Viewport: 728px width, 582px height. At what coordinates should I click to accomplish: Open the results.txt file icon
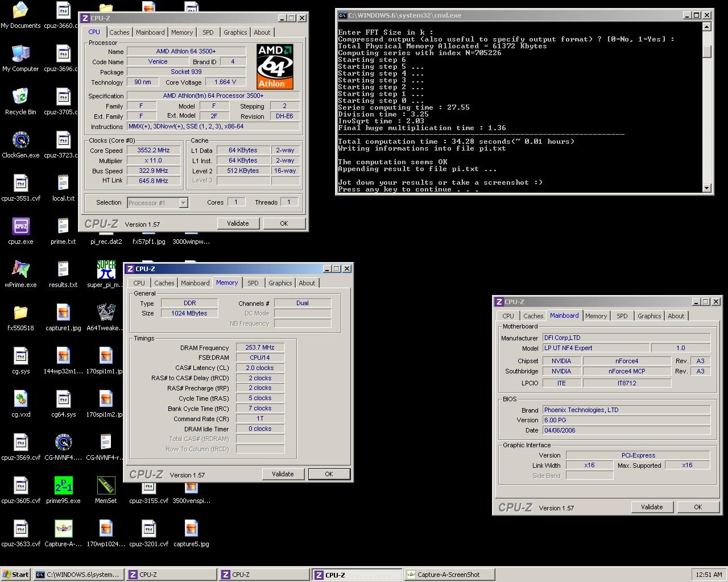(x=63, y=274)
